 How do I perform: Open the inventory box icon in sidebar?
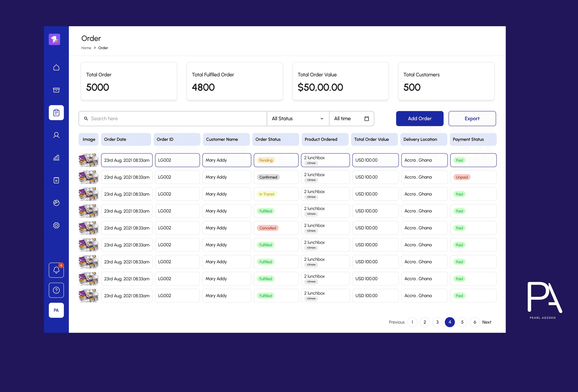56,90
